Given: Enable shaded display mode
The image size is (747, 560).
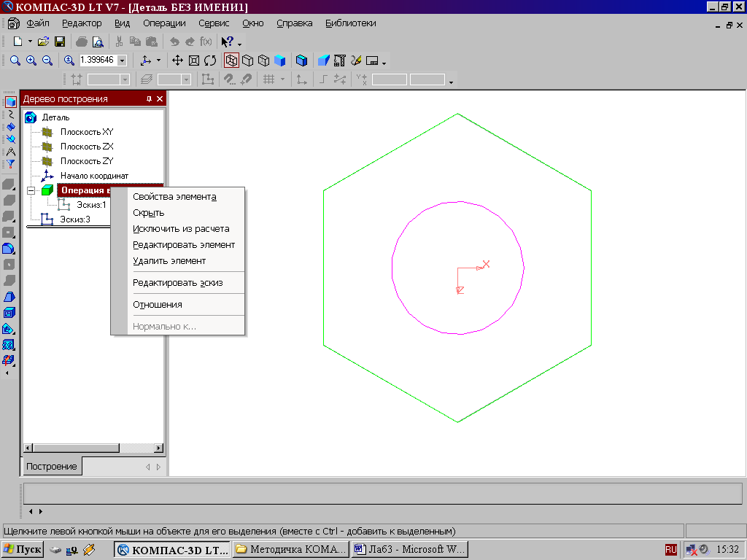Looking at the screenshot, I should click(x=279, y=61).
